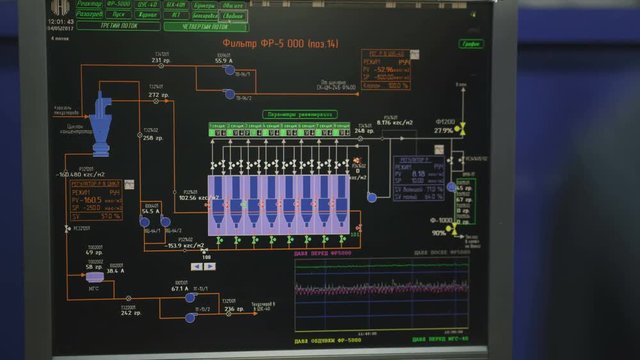This screenshot has width=640, height=360.
Task: Open orange regulator panel showing PV -160.5
Action: pyautogui.click(x=96, y=200)
